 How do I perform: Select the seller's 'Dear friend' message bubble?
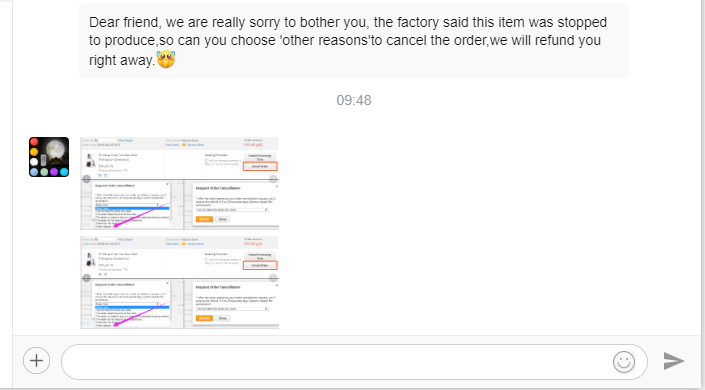tap(354, 41)
